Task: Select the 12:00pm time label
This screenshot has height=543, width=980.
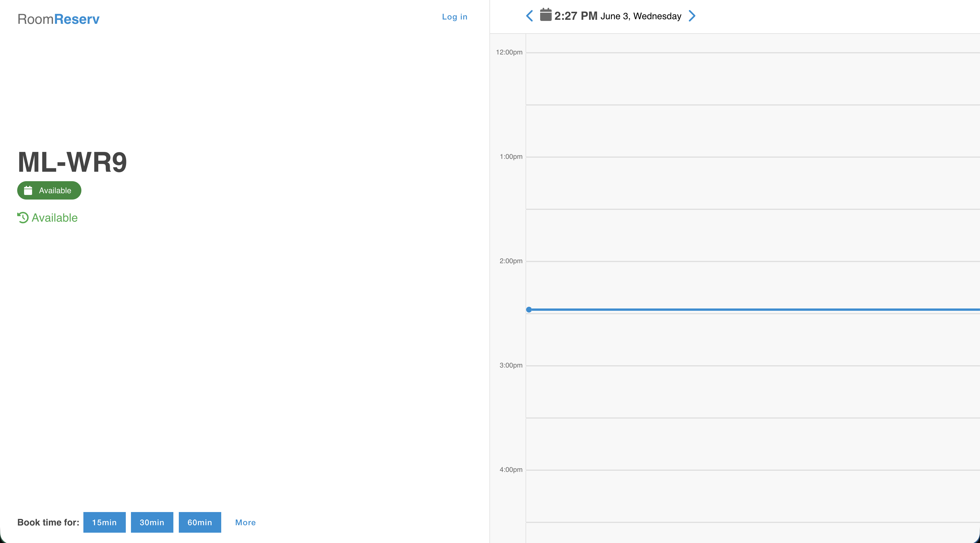Action: [x=509, y=52]
